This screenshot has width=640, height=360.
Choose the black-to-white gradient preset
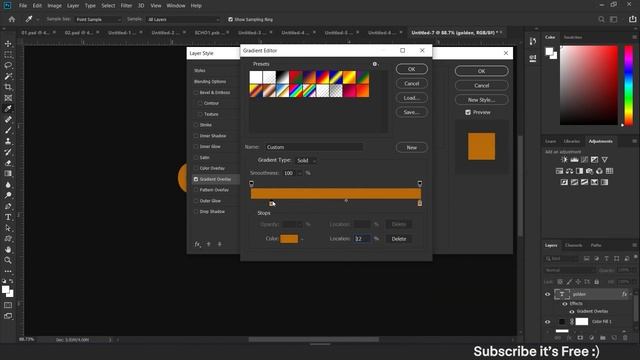[x=282, y=77]
